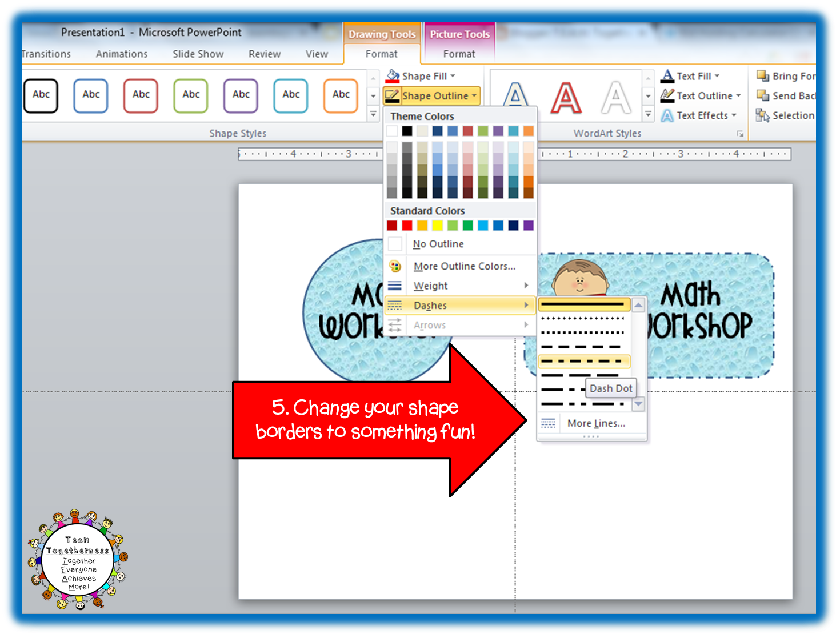Pick the black theme color swatch
Screen dimensions: 840x638
click(407, 131)
